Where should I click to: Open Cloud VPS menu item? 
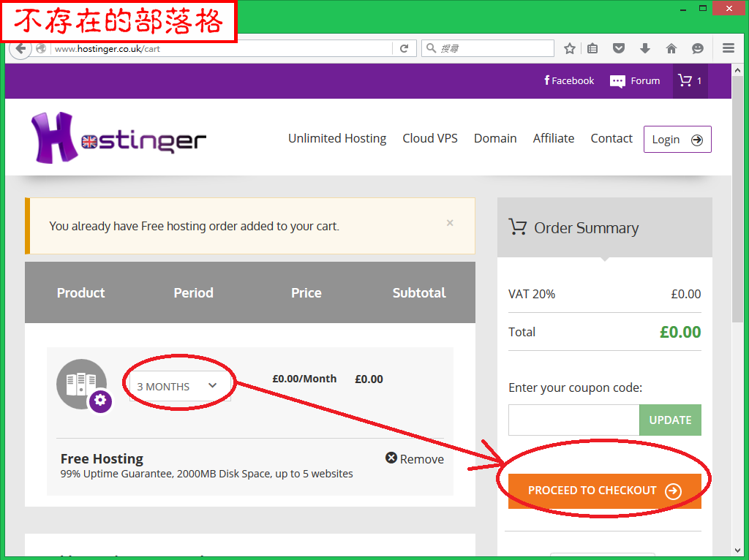click(x=430, y=138)
